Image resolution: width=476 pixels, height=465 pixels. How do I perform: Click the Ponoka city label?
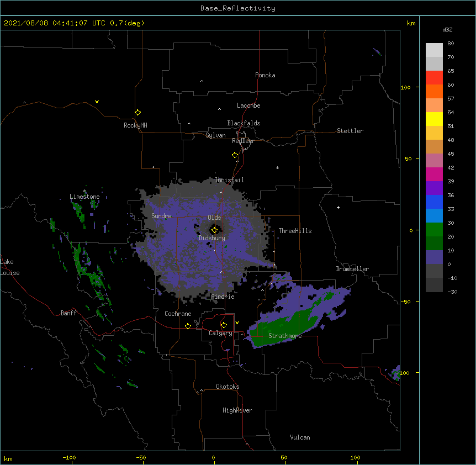click(x=265, y=75)
